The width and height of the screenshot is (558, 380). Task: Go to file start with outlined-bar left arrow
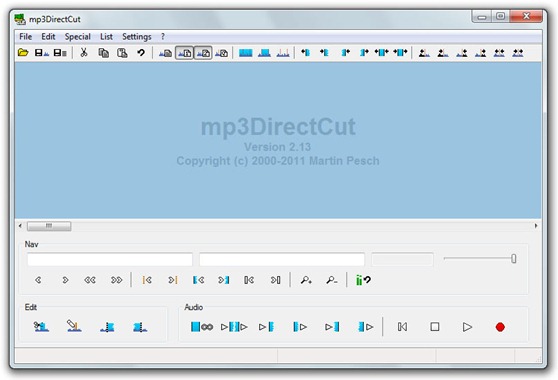[x=249, y=280]
